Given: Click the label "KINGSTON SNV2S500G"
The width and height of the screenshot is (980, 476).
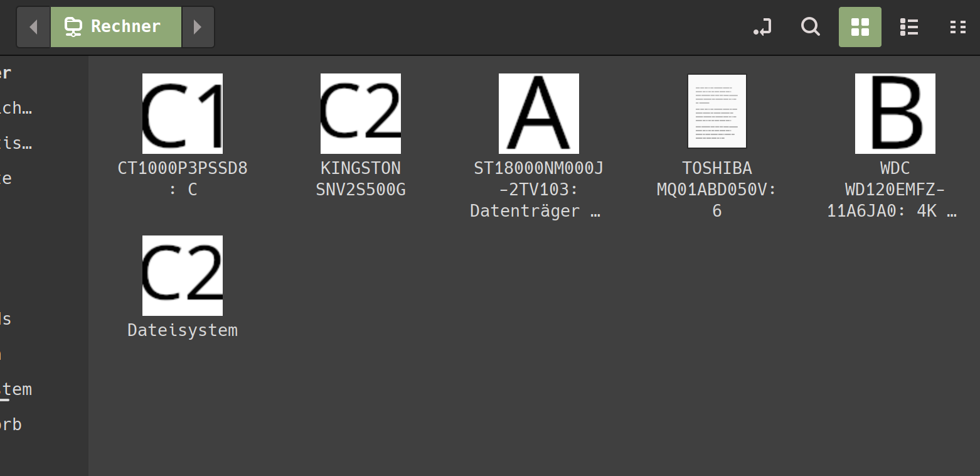Looking at the screenshot, I should [361, 179].
